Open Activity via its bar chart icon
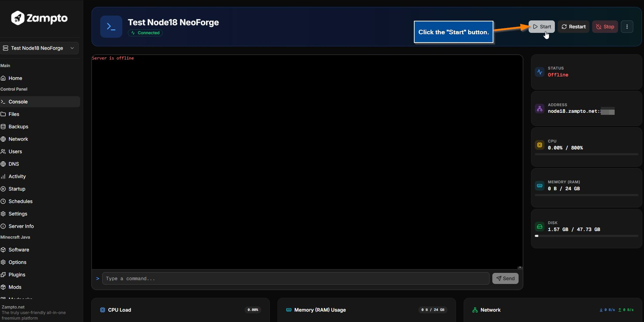Viewport: 644px width, 322px height. [3, 176]
